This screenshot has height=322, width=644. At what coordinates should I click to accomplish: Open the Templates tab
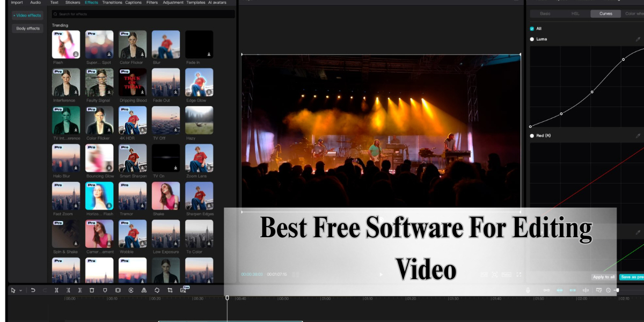(x=196, y=2)
